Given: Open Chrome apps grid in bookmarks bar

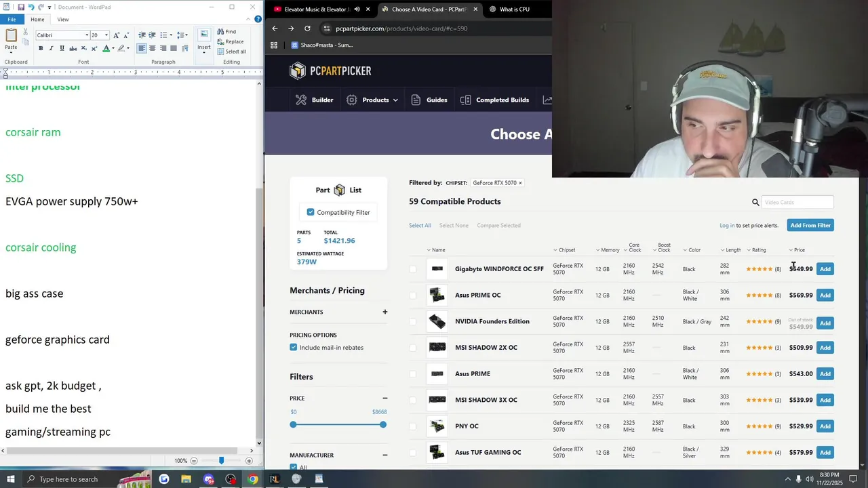Looking at the screenshot, I should click(x=274, y=45).
